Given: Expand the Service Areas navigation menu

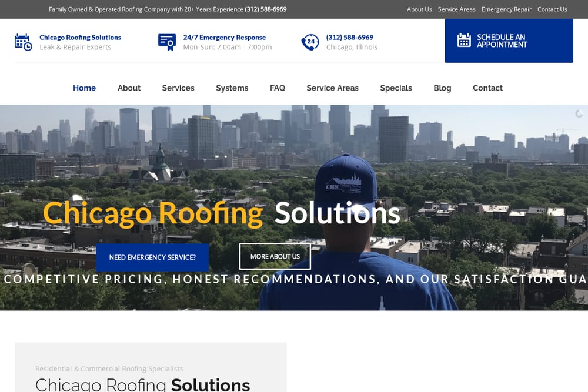Looking at the screenshot, I should point(333,88).
